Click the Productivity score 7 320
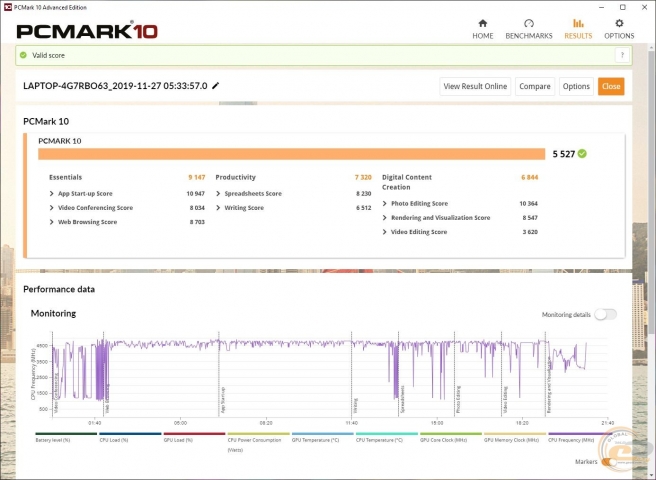Screen dimensions: 656x480 pos(363,177)
